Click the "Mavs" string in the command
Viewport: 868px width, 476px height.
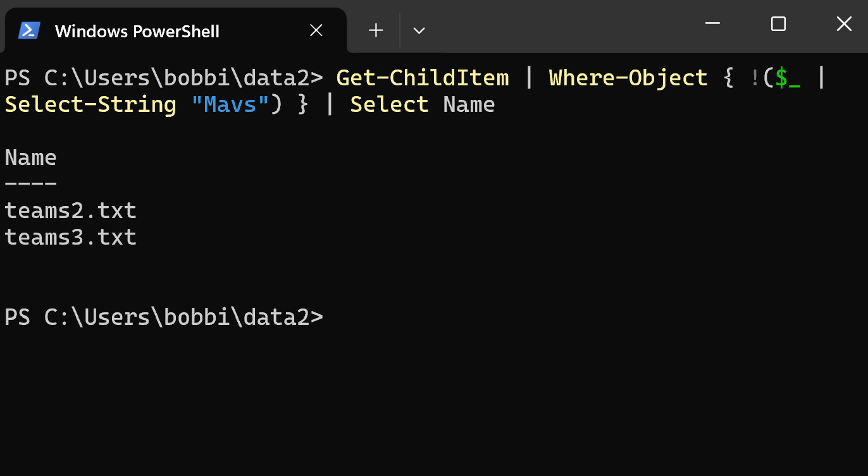coord(230,104)
